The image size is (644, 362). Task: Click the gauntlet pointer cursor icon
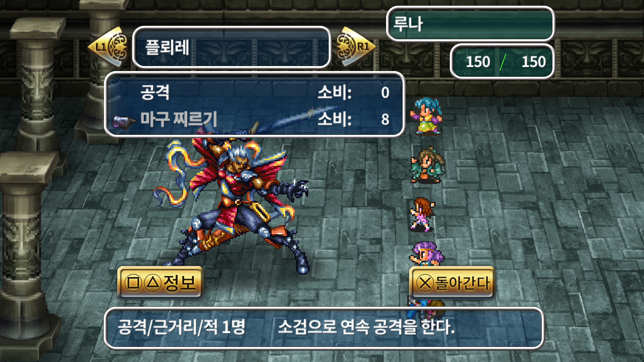[124, 122]
